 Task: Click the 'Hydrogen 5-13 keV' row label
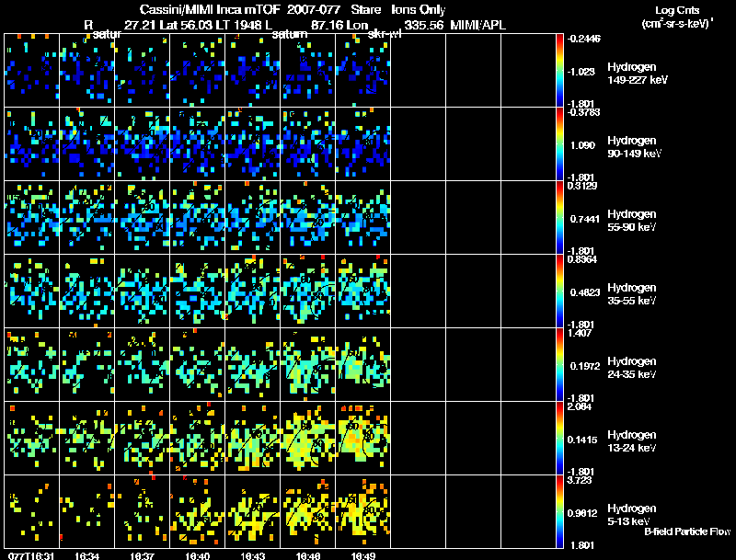tap(632, 515)
